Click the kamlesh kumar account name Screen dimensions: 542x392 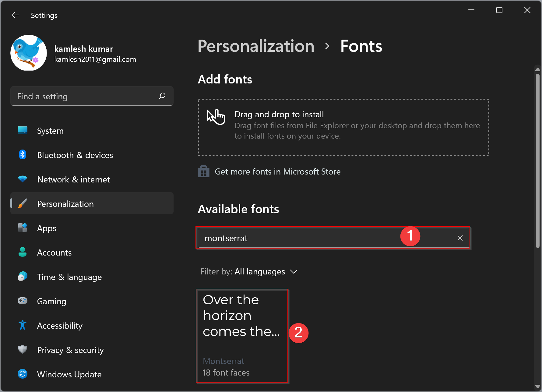[84, 49]
